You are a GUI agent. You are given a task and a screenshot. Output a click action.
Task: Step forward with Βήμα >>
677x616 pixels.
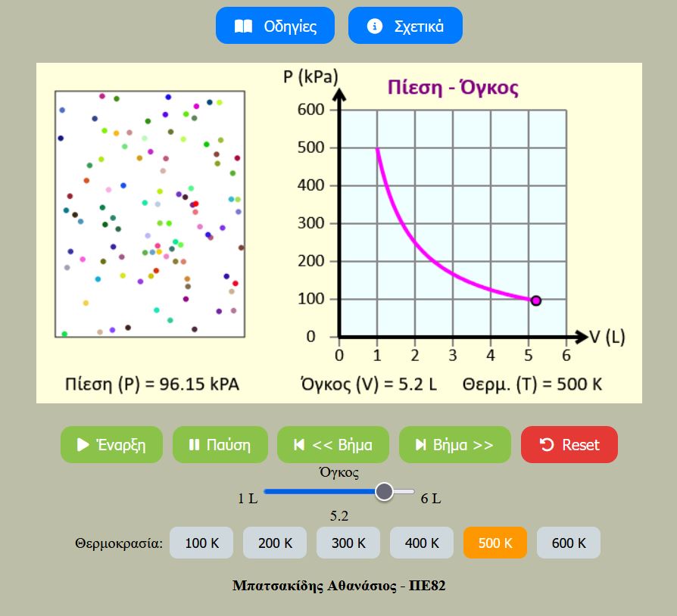[x=454, y=445]
